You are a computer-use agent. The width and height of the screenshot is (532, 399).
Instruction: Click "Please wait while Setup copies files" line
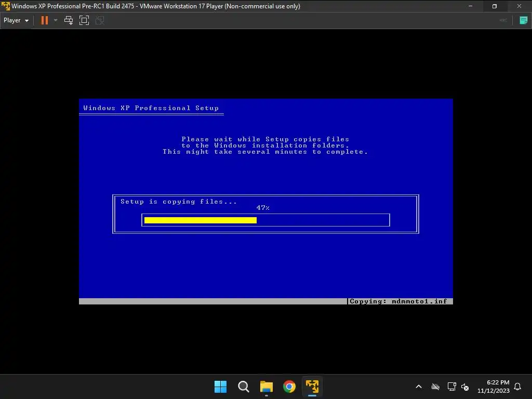(x=265, y=139)
